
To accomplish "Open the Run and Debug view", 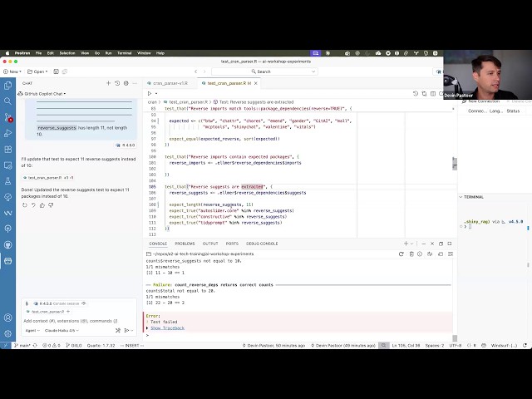I will pos(7,133).
